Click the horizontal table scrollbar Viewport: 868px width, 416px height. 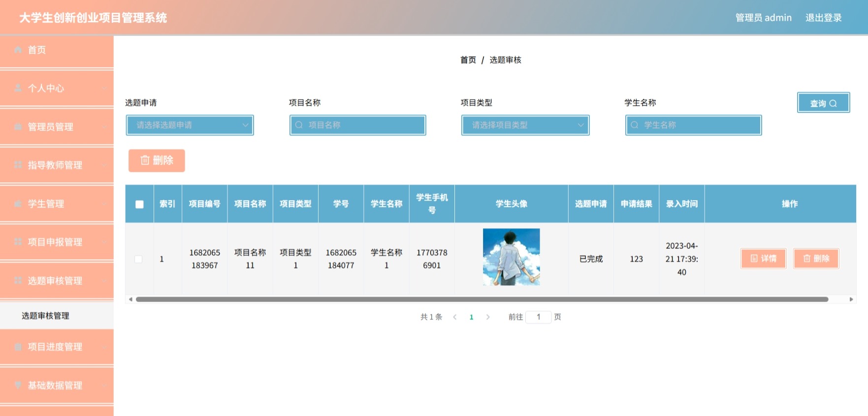point(482,299)
